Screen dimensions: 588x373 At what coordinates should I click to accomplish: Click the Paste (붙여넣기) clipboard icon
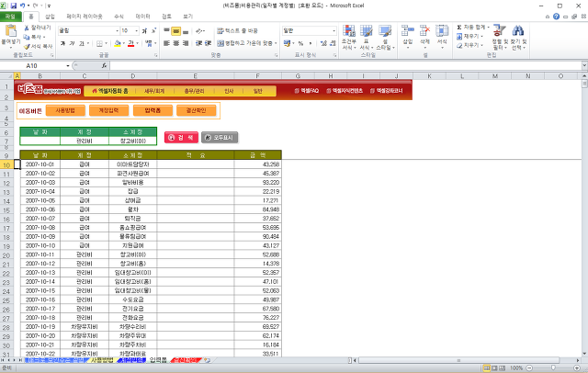pos(10,31)
